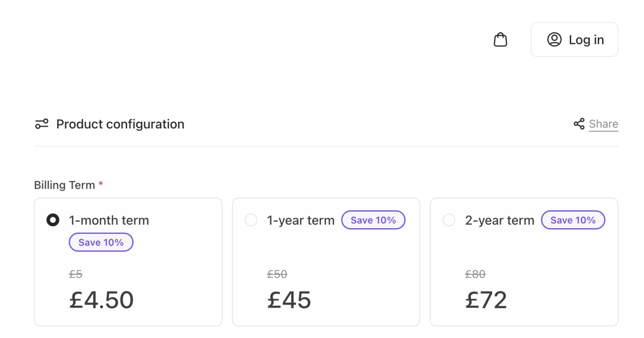This screenshot has width=644, height=338.
Task: Select the 2-year term radio button
Action: [449, 220]
